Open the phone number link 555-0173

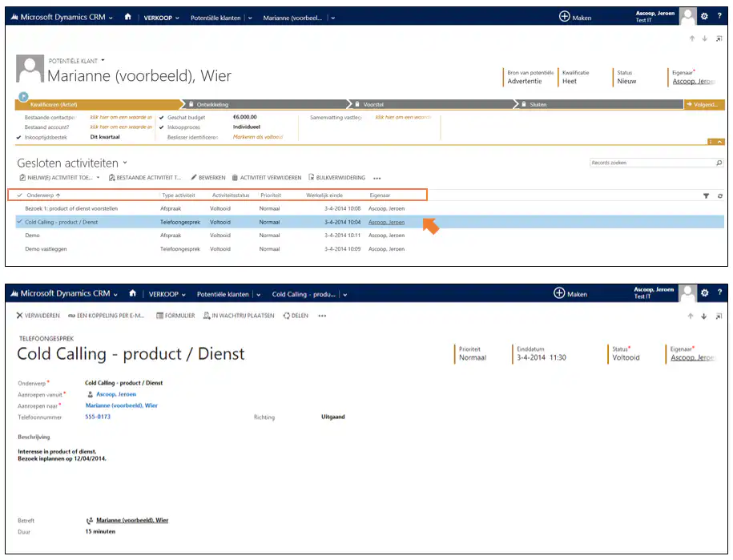pyautogui.click(x=98, y=417)
